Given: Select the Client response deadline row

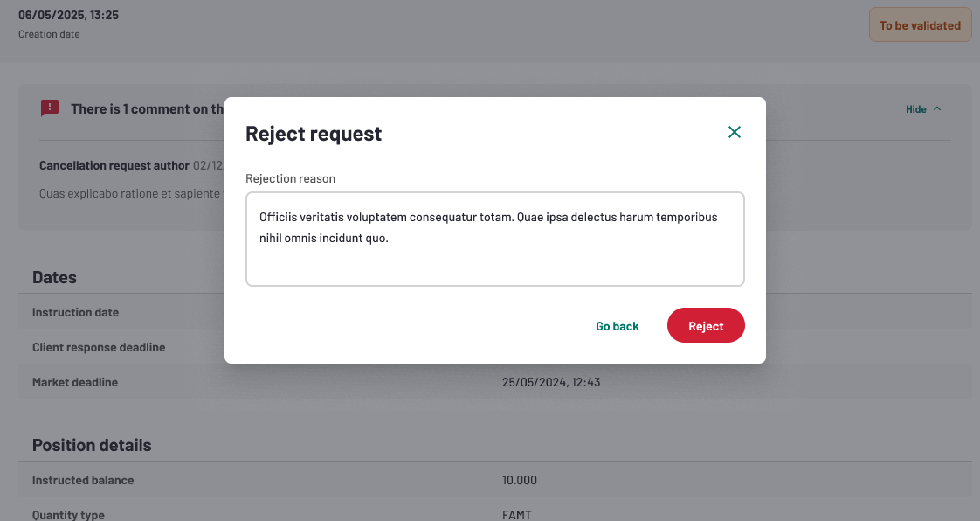Looking at the screenshot, I should coord(495,347).
